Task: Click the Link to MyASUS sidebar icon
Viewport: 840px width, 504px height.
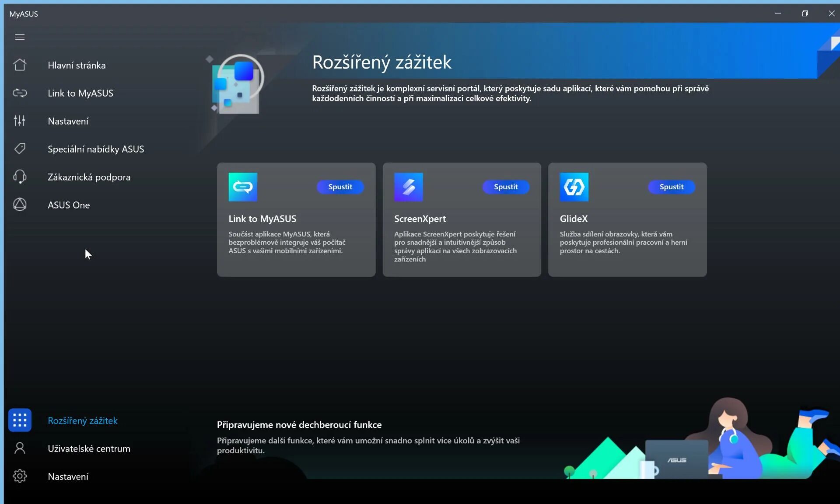Action: click(20, 93)
